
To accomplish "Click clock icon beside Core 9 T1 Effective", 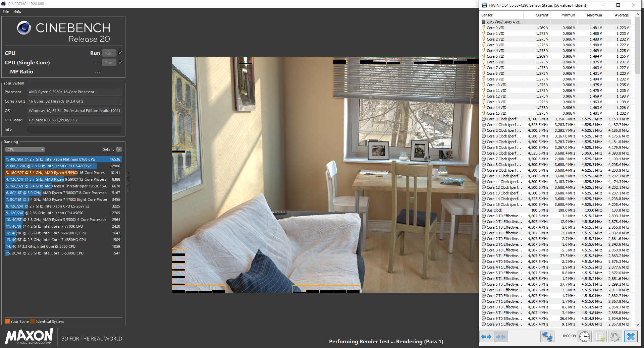I will pos(484,324).
